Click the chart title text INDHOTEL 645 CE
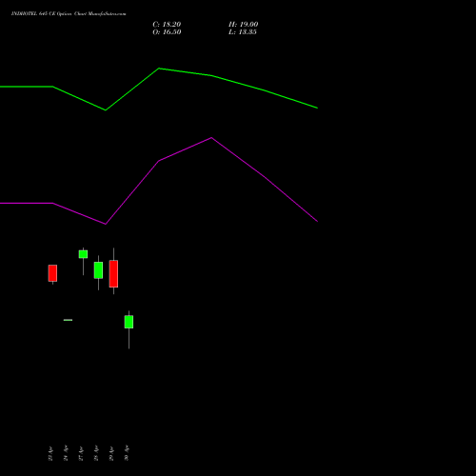Viewport: 476px width, 476px height. [x=33, y=13]
